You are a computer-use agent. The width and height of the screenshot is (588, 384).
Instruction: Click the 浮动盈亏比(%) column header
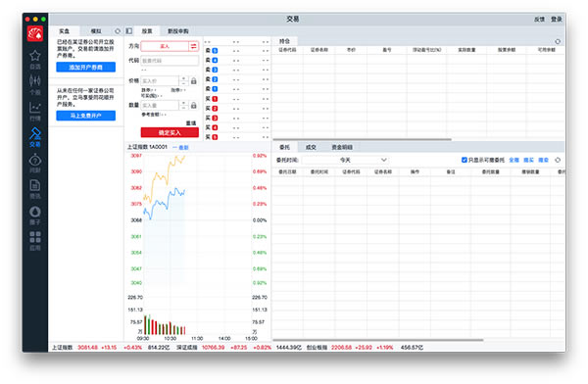click(x=426, y=50)
